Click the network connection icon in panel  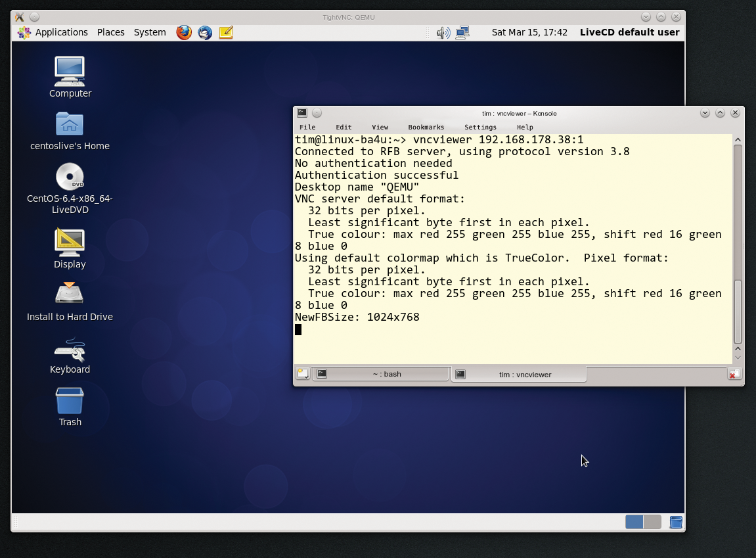tap(462, 32)
